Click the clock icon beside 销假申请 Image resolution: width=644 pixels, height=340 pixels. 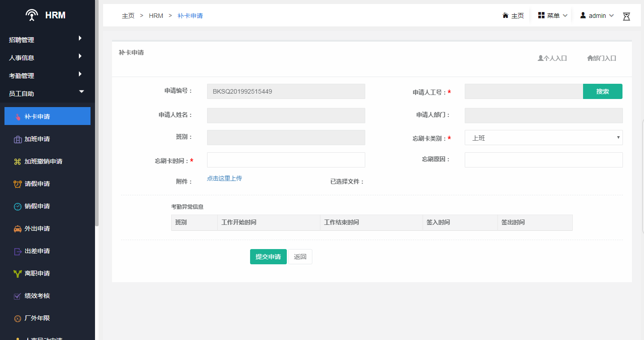(17, 207)
